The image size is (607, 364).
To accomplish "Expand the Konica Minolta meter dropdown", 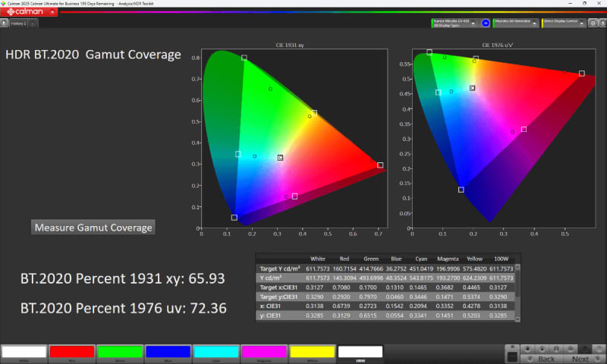I will [473, 23].
